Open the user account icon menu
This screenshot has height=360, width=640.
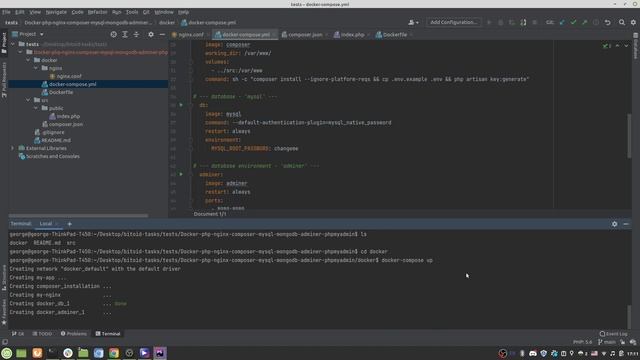(413, 22)
